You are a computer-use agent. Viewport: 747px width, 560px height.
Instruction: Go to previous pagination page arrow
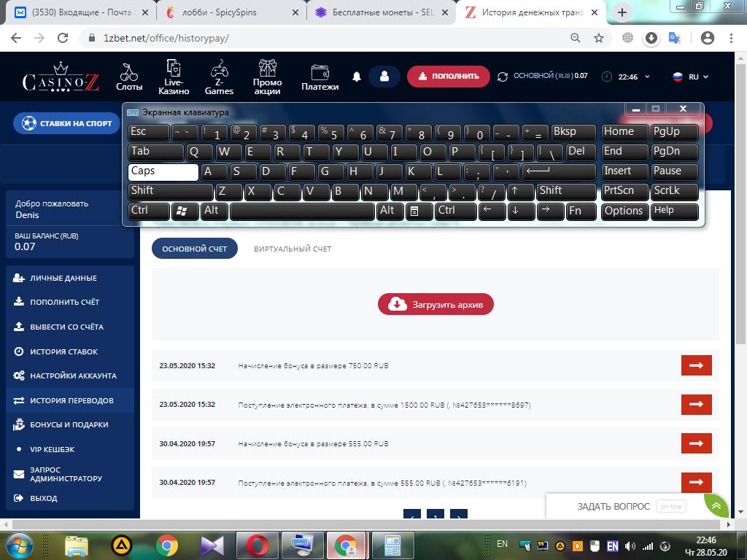click(x=412, y=514)
